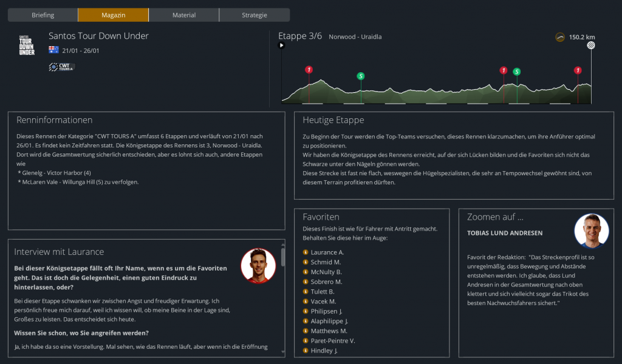Select the Strategie tab

point(254,15)
